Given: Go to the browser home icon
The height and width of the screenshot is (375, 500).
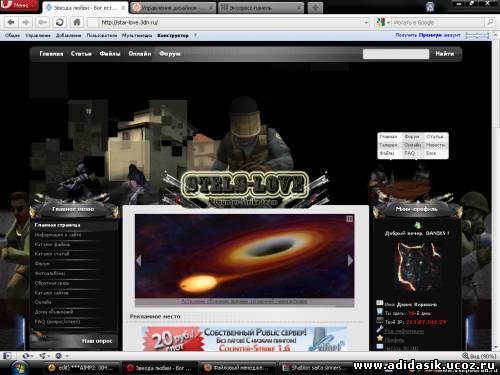Looking at the screenshot, I should coord(77,22).
